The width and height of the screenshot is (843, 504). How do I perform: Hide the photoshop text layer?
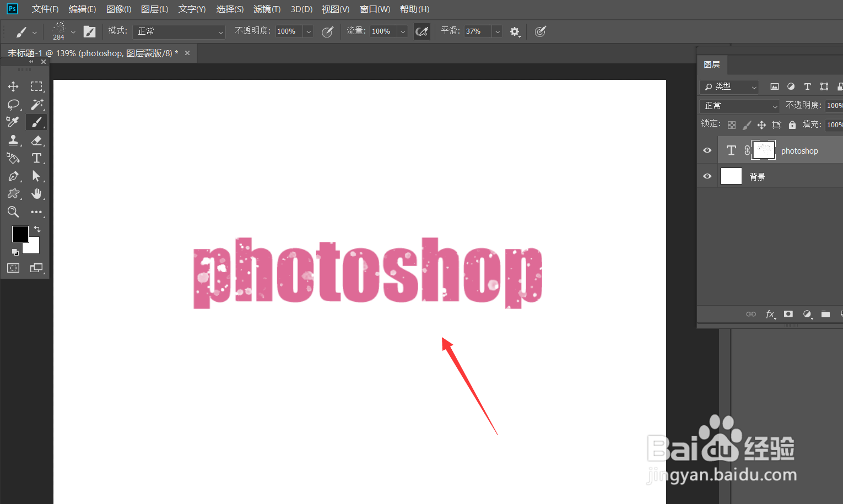click(707, 150)
